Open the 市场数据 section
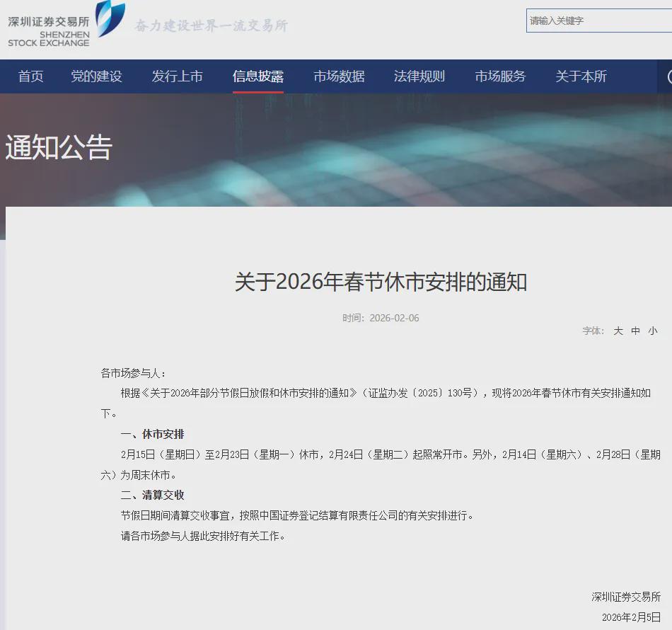Viewport: 672px width, 630px height. pyautogui.click(x=339, y=76)
